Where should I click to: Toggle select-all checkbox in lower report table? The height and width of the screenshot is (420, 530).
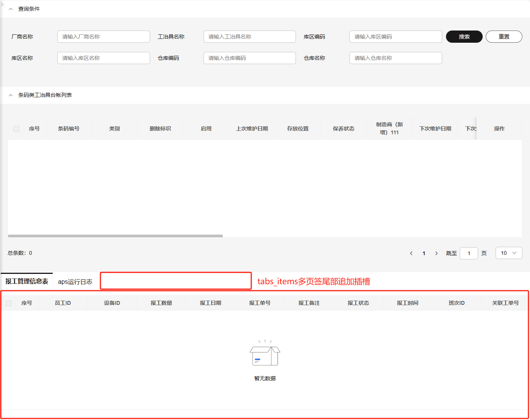[9, 303]
